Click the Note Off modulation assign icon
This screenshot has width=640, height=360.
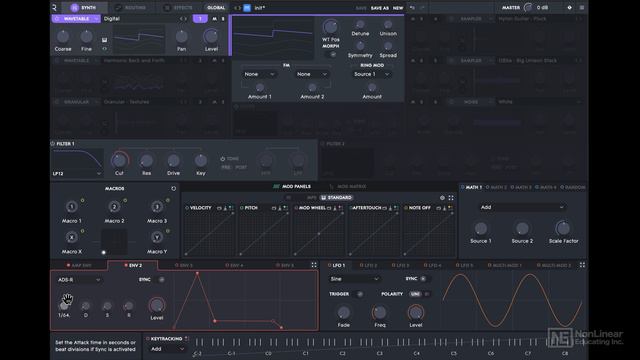click(x=450, y=208)
